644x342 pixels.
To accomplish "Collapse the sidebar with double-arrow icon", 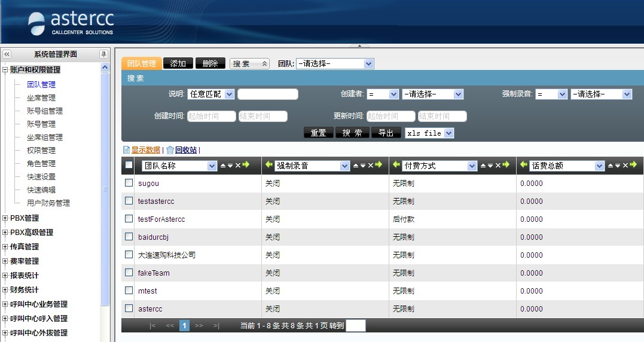I will pos(7,54).
